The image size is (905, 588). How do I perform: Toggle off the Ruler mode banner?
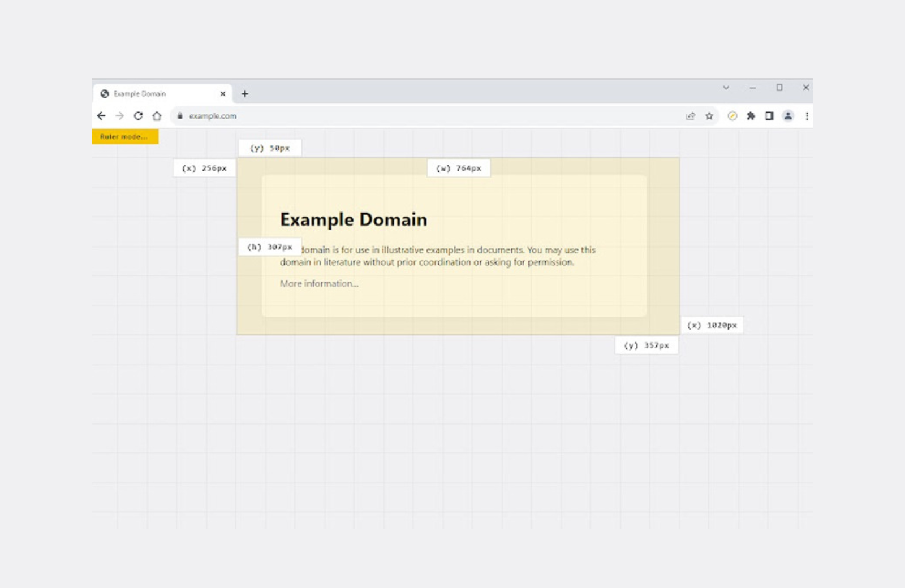pyautogui.click(x=125, y=136)
